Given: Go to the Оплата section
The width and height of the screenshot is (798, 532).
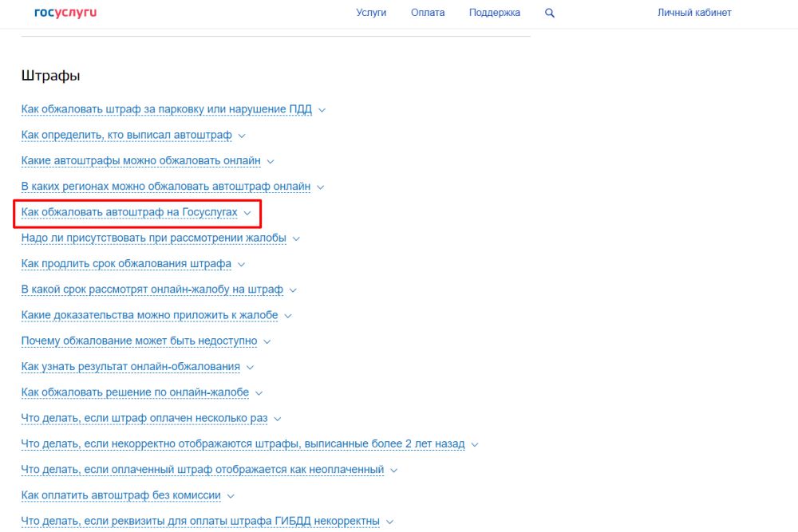Looking at the screenshot, I should click(x=428, y=13).
